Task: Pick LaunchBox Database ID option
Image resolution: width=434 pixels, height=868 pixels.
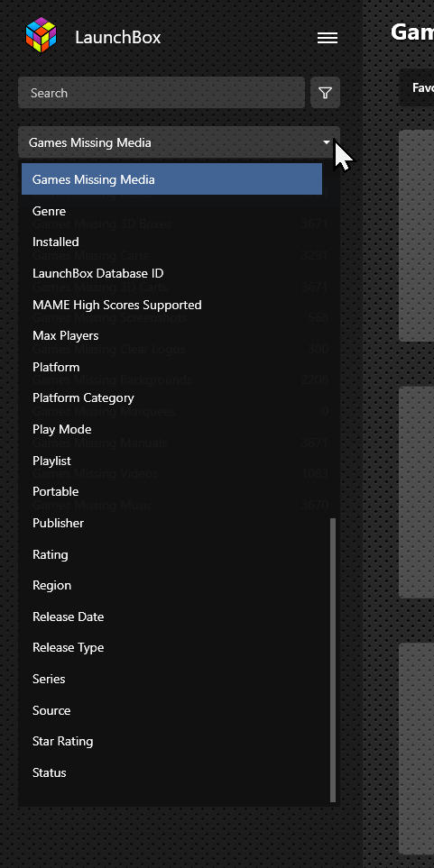Action: coord(171,273)
